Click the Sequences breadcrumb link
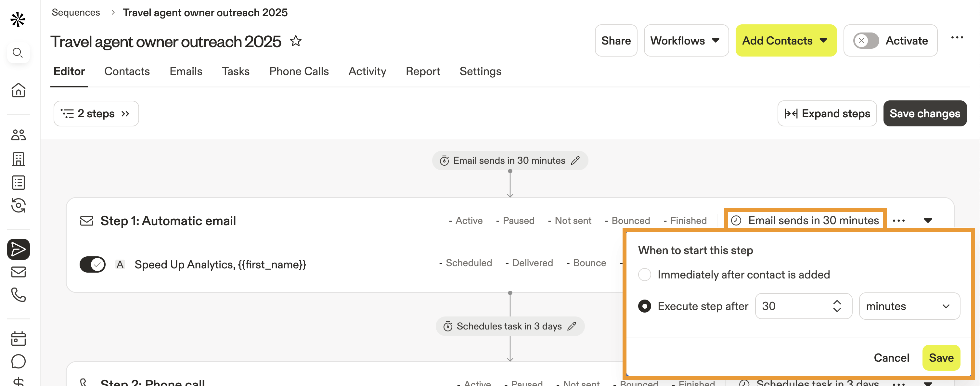This screenshot has height=386, width=980. (x=76, y=13)
